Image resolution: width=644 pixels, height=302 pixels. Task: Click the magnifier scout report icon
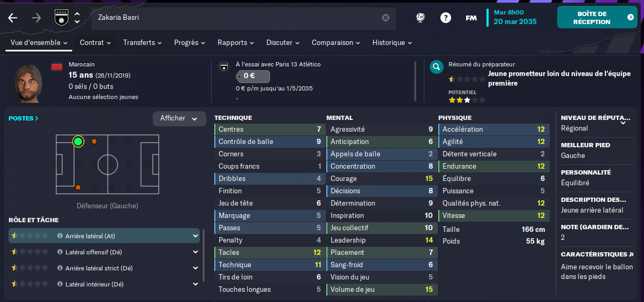coord(437,67)
